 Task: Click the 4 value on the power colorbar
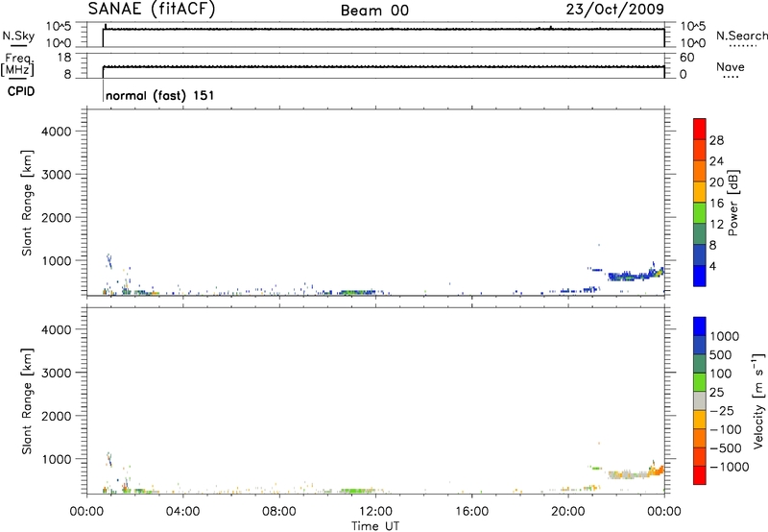pyautogui.click(x=712, y=266)
